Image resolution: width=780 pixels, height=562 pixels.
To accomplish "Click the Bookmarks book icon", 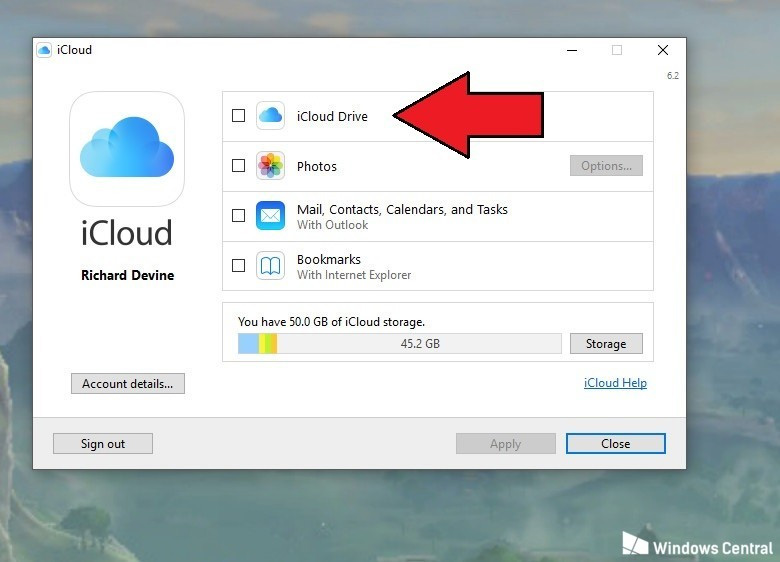I will [x=271, y=266].
